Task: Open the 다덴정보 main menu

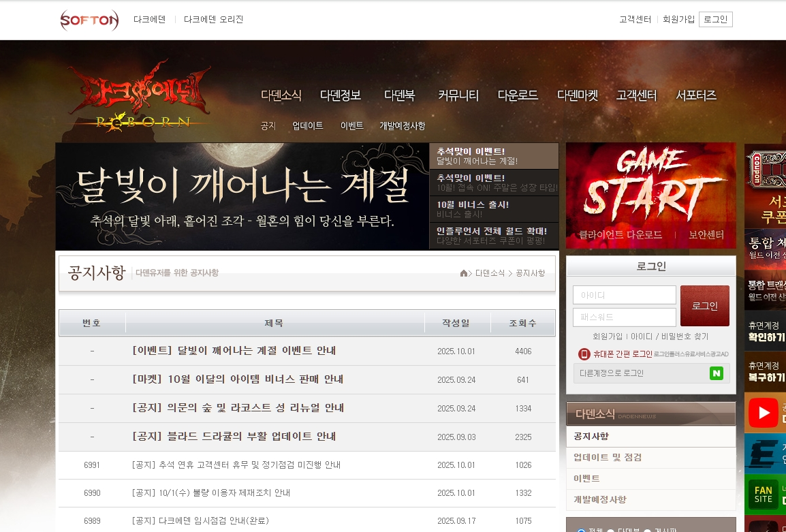Action: pyautogui.click(x=341, y=95)
